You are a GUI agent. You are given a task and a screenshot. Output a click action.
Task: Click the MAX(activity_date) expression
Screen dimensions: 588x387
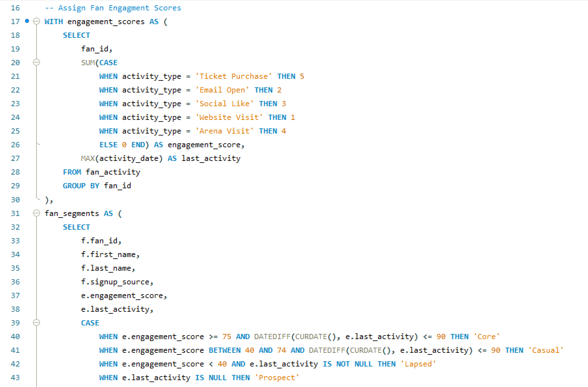(121, 158)
